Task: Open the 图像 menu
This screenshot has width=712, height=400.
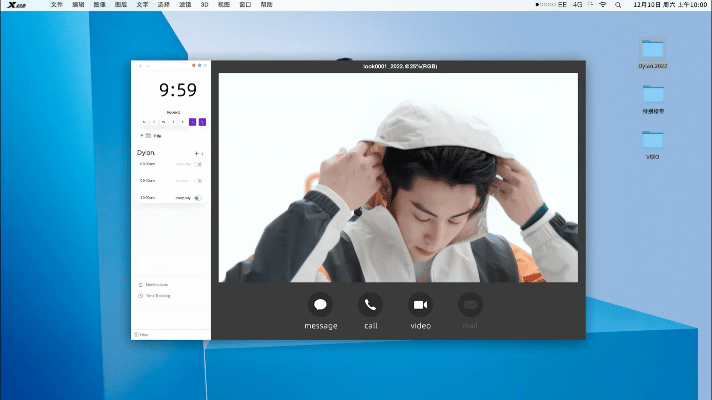Action: [99, 5]
